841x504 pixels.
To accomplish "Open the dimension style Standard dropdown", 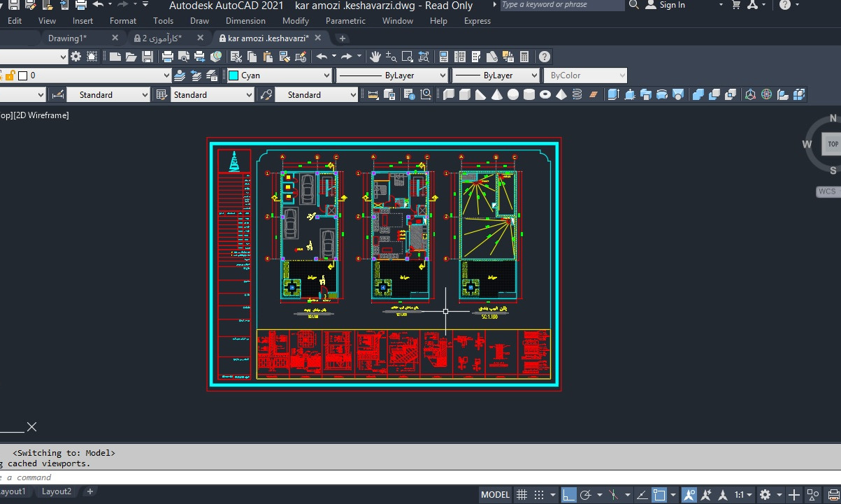I will [x=108, y=94].
